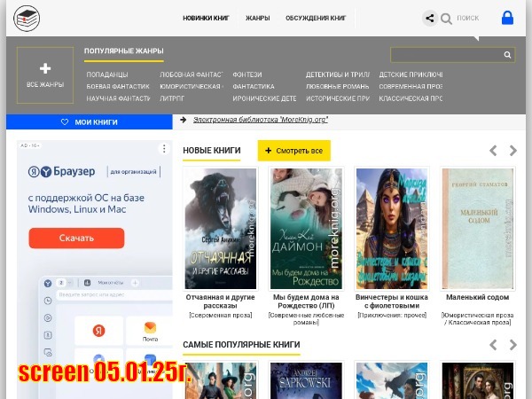
Task: Click Яндекс Браузер logo in ad
Action: click(61, 171)
